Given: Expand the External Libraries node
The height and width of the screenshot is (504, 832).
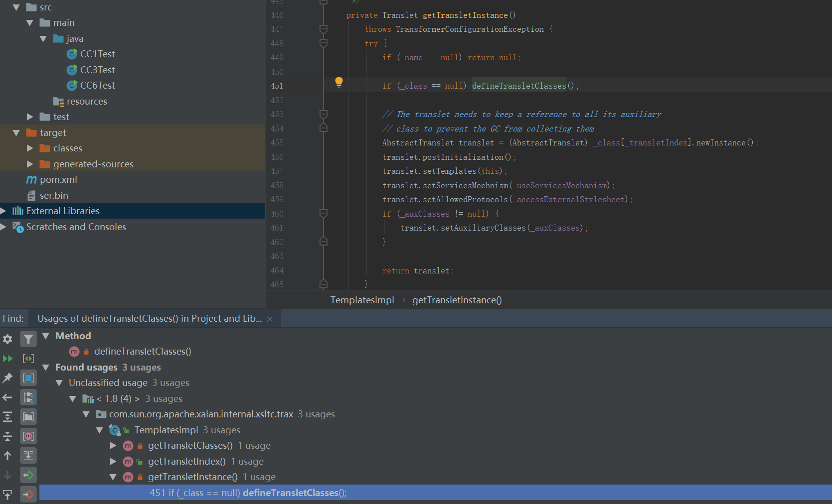Looking at the screenshot, I should pyautogui.click(x=3, y=211).
